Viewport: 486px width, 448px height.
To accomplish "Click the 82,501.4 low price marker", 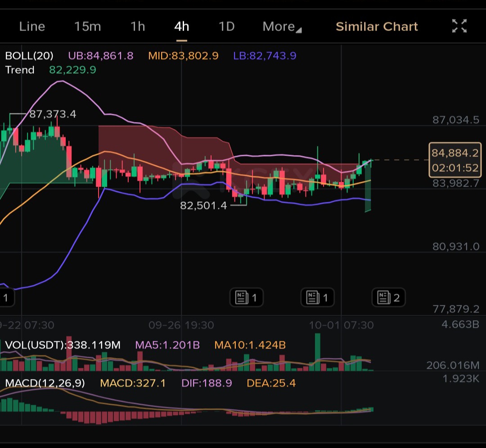I will point(204,206).
